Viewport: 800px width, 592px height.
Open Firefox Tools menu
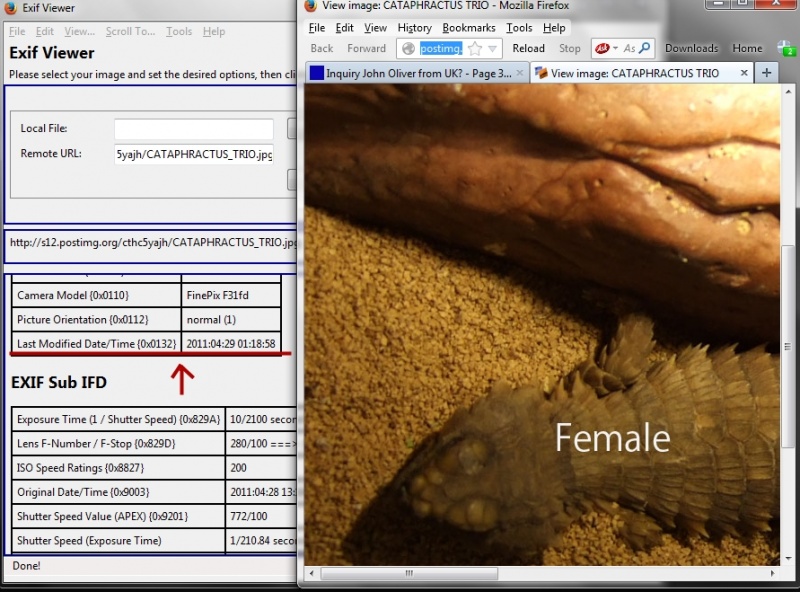coord(519,28)
